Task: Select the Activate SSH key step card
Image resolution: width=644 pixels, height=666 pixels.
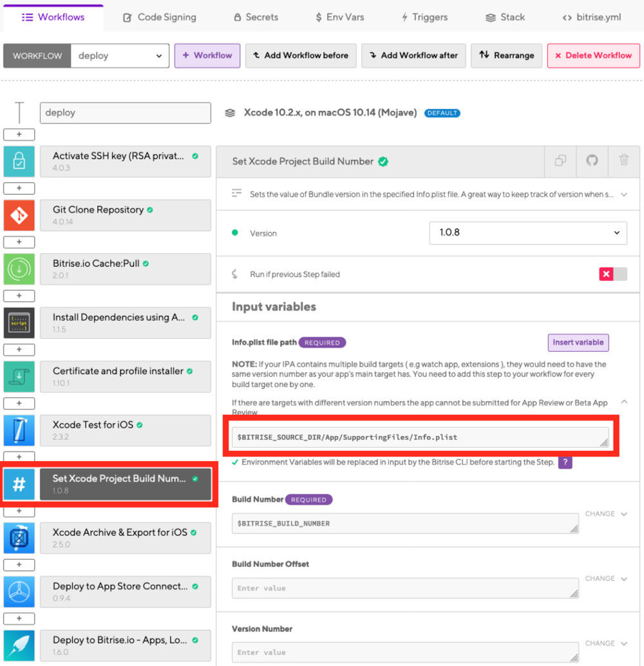Action: pyautogui.click(x=126, y=162)
